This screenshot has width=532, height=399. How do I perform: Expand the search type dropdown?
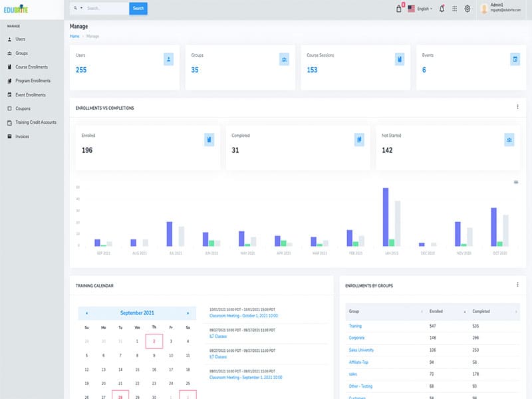(77, 9)
